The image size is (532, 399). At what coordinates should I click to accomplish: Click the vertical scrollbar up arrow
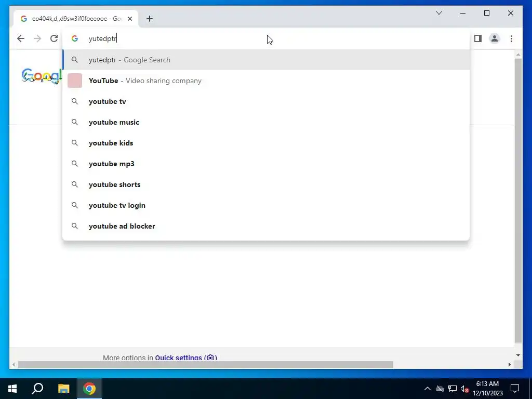[518, 54]
